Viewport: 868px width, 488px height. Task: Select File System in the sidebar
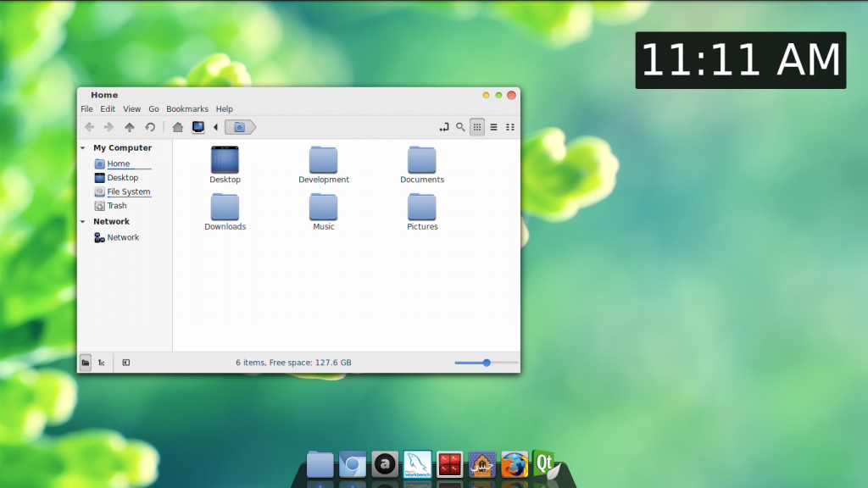(128, 192)
